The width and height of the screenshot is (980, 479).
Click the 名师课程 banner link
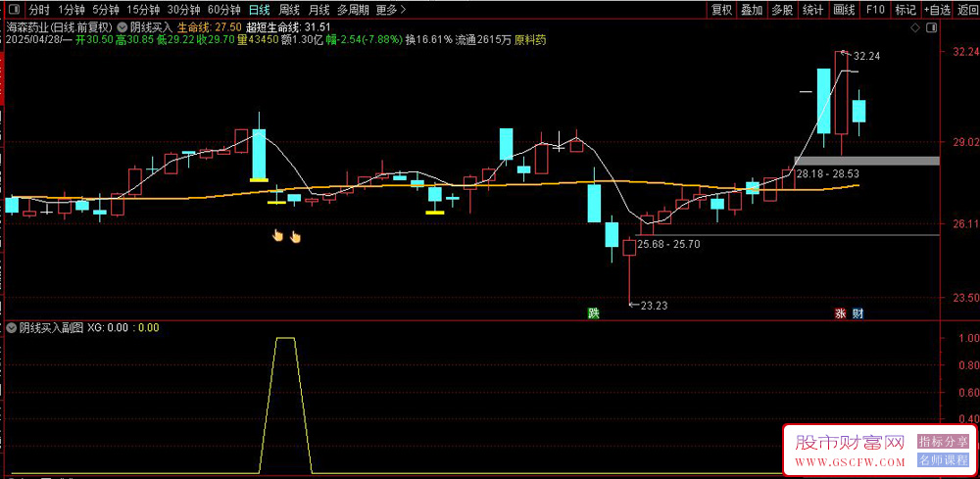coord(943,461)
